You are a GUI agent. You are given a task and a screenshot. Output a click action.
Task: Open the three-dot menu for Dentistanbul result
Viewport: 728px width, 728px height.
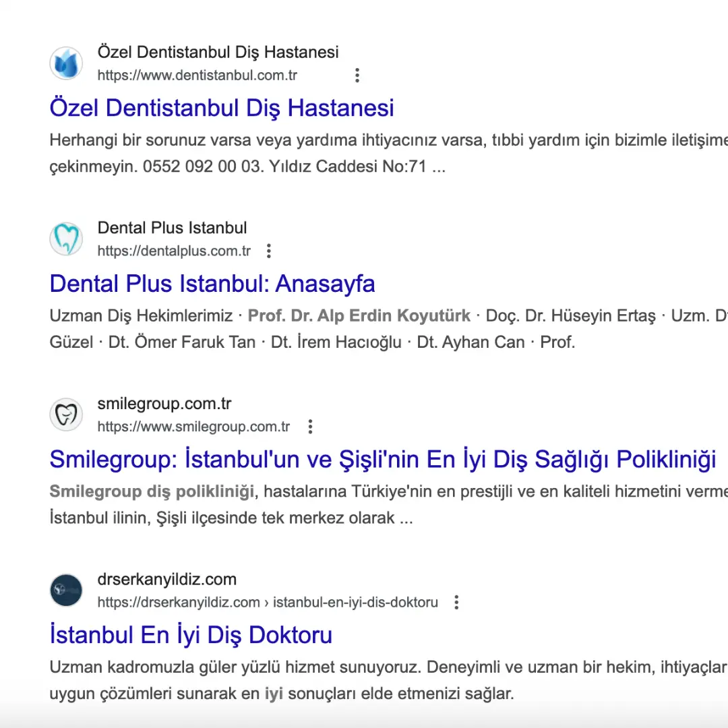point(357,75)
